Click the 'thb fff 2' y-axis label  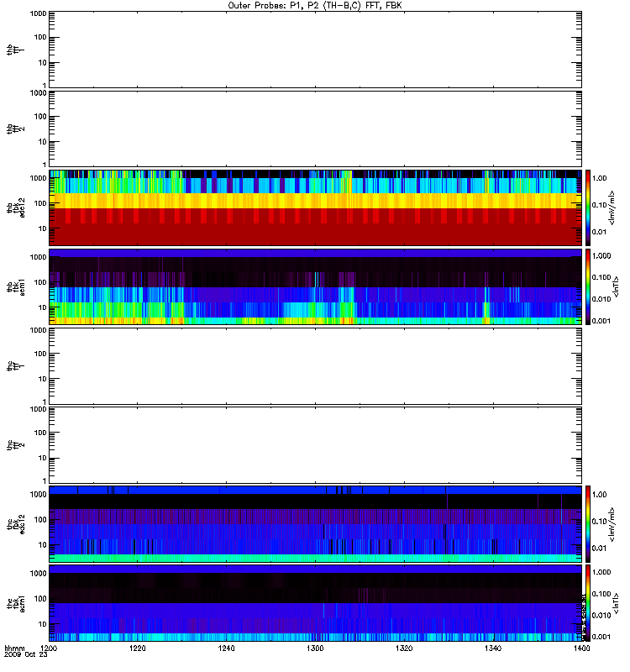(x=15, y=129)
